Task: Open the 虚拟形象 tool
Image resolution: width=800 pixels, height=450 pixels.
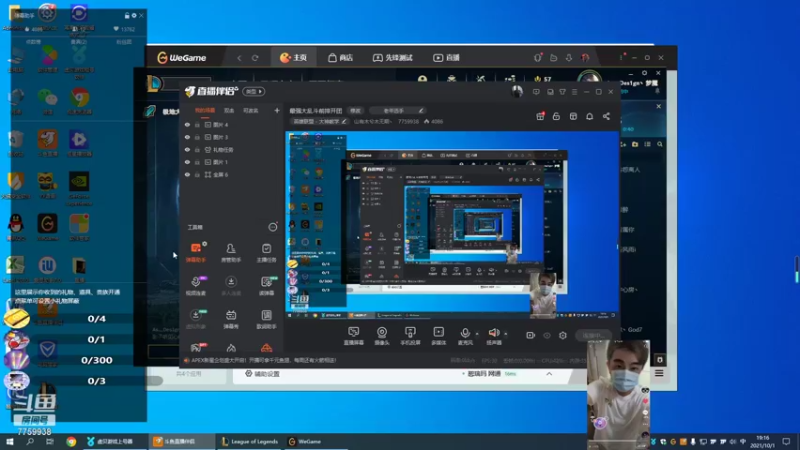Action: pos(195,319)
